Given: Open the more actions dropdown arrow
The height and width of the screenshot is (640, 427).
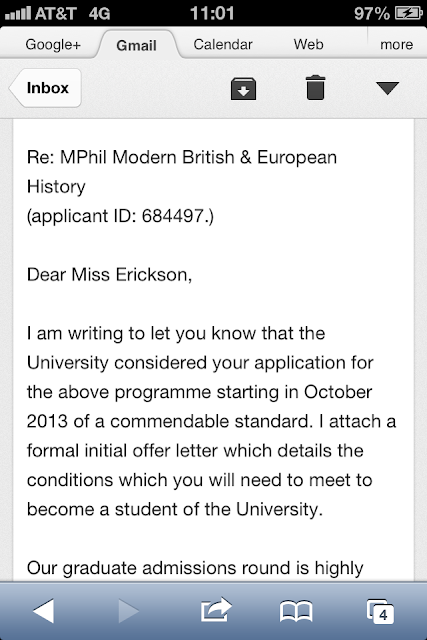Looking at the screenshot, I should 387,88.
